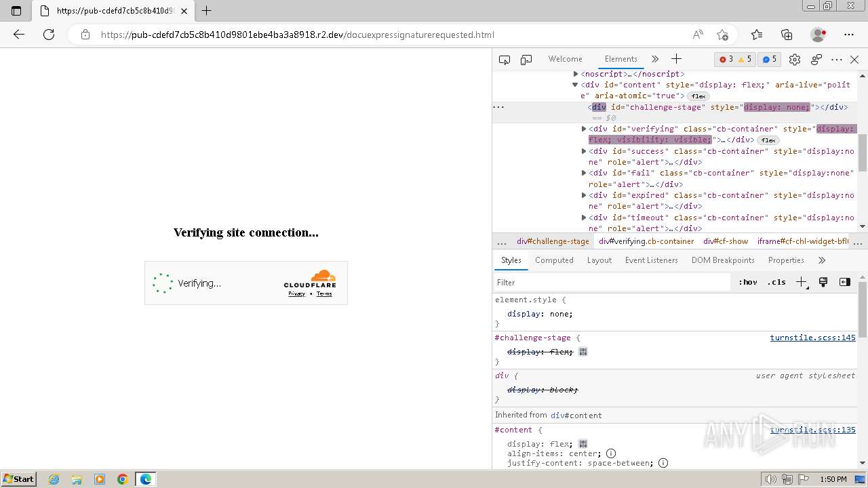
Task: Click flex badge on div#content
Action: (699, 96)
